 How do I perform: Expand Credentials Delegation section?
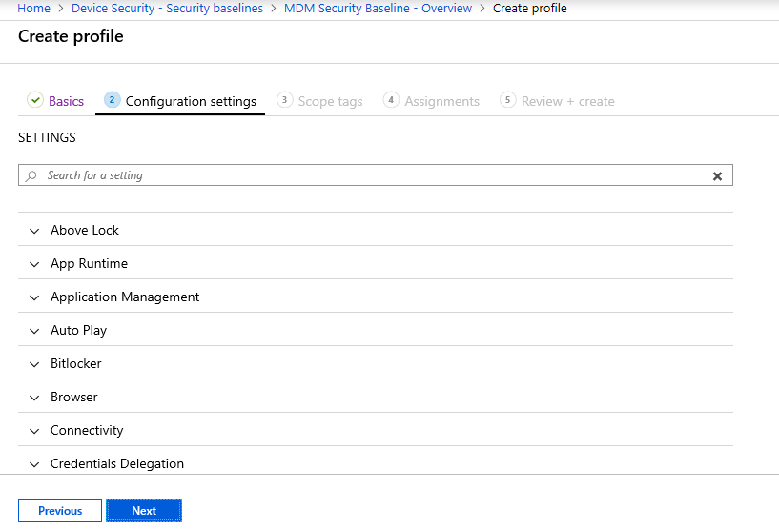pos(116,463)
